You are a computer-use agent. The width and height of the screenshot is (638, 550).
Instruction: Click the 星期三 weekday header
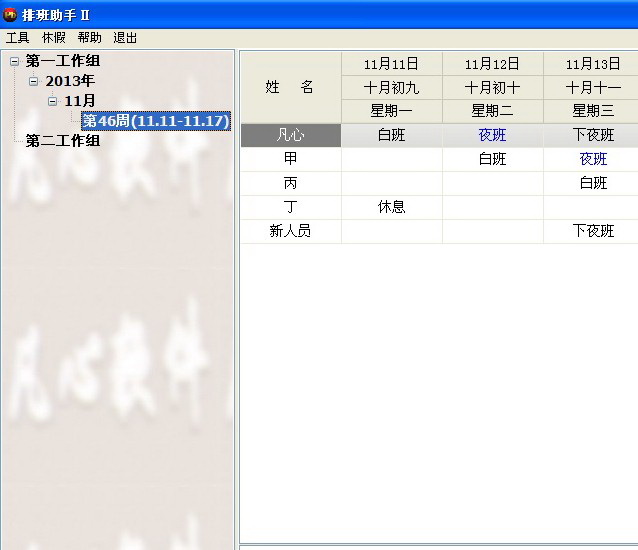591,111
